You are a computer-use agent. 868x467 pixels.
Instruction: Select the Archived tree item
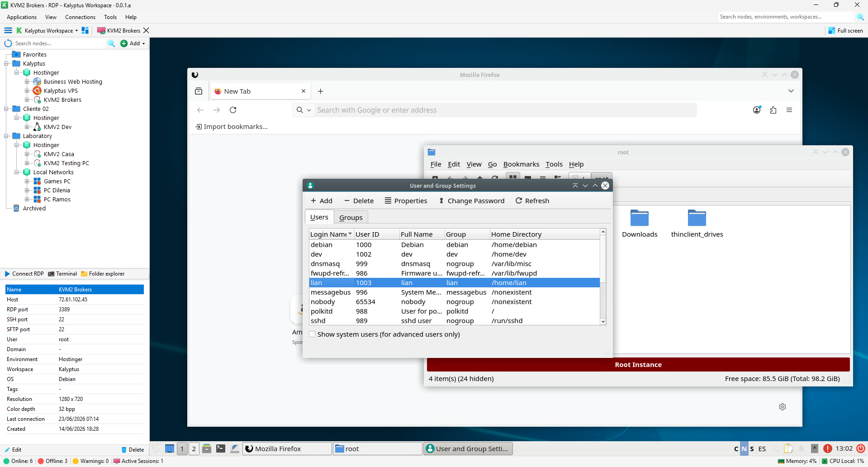tap(34, 208)
